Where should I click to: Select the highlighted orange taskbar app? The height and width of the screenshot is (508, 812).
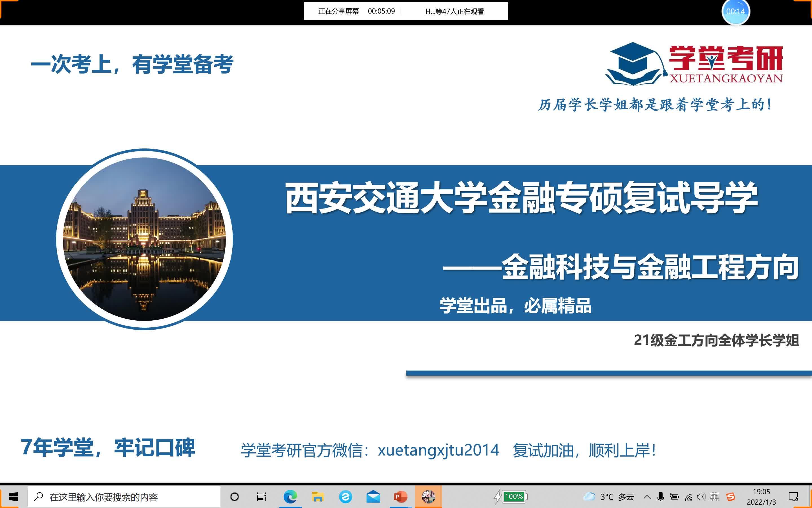click(x=428, y=497)
